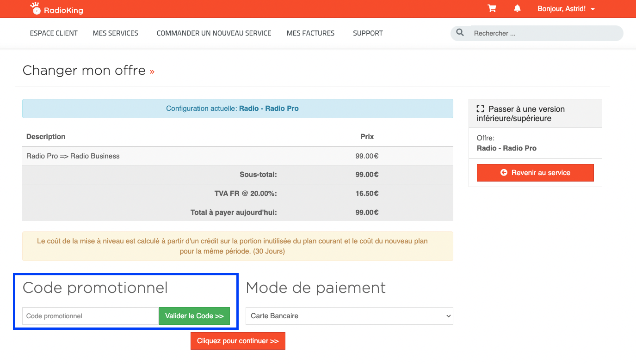
Task: Click the red chevrons after Changer mon offre
Action: pyautogui.click(x=152, y=72)
